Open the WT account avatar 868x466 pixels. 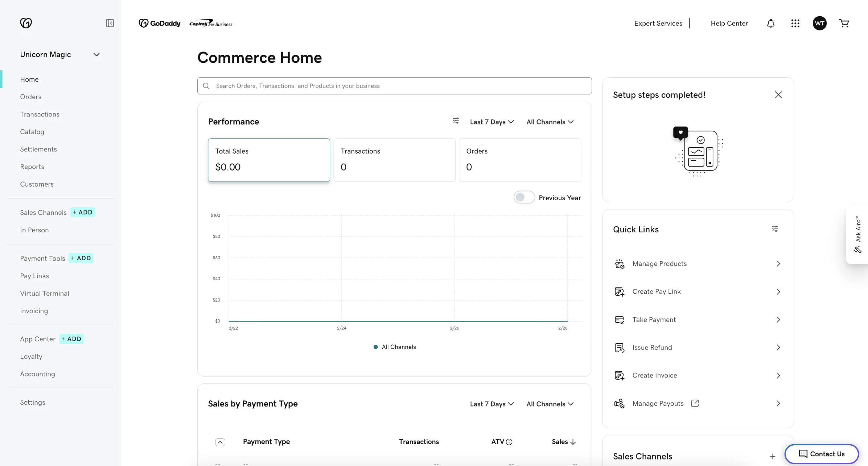pos(820,23)
